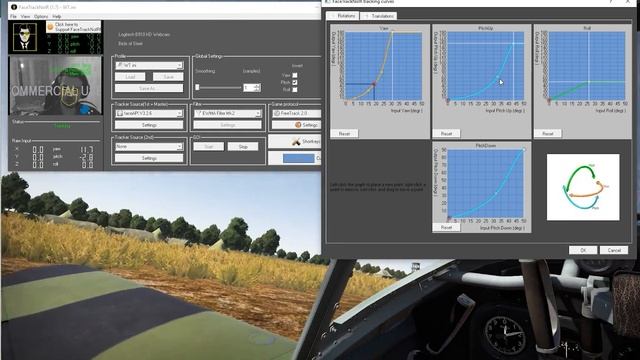The width and height of the screenshot is (640, 360).
Task: Reset the Roll curve
Action: click(x=547, y=133)
